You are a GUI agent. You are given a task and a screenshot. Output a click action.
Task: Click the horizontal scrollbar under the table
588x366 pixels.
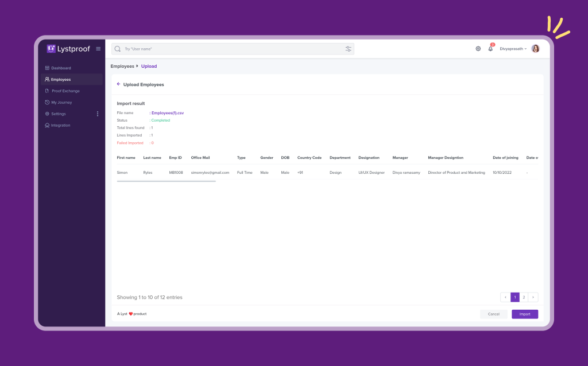(x=166, y=181)
